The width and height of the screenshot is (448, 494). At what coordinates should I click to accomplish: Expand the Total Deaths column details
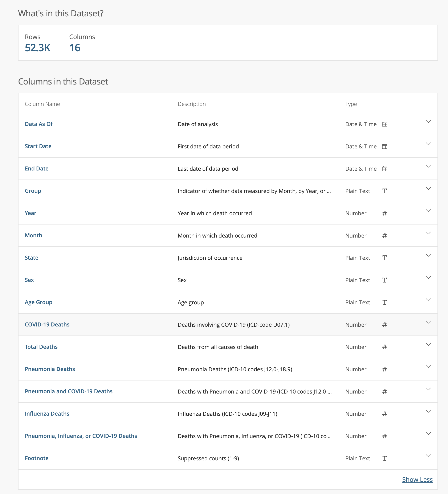pos(428,345)
